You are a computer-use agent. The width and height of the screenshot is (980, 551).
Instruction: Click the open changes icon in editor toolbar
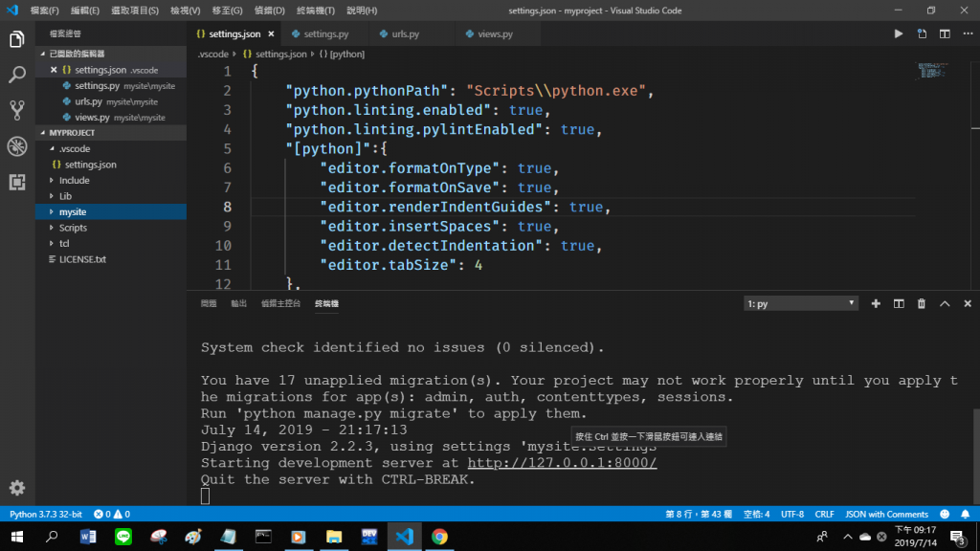pos(922,33)
